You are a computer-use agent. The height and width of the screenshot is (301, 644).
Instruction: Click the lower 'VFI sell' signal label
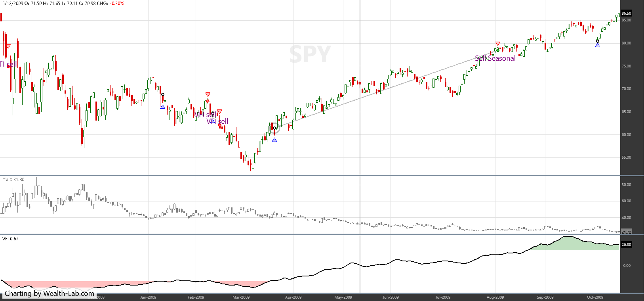tap(217, 121)
